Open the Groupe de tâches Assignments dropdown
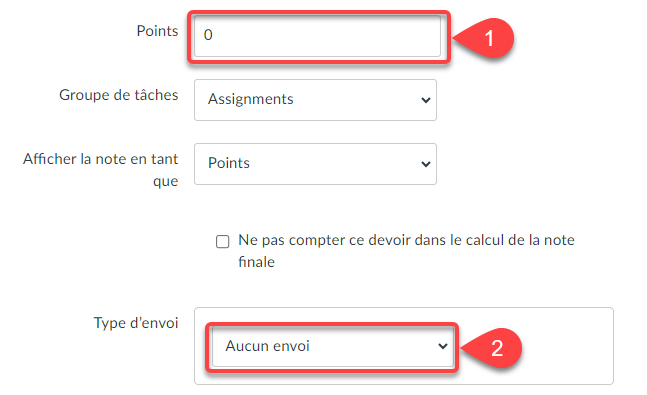This screenshot has width=647, height=395. 315,100
